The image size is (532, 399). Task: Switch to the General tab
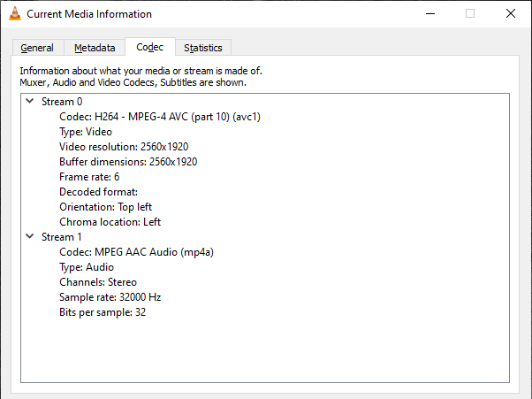tap(37, 48)
